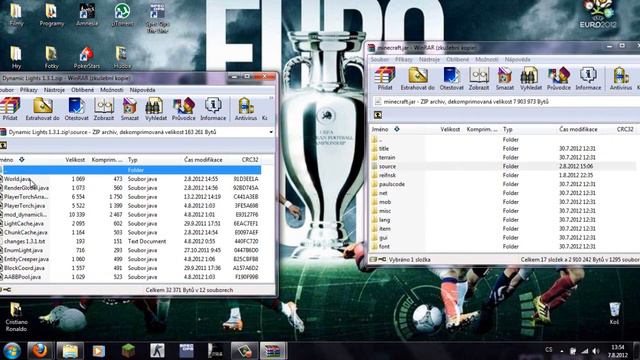Sort by CRC32 column in Dynamic Lights

click(249, 160)
